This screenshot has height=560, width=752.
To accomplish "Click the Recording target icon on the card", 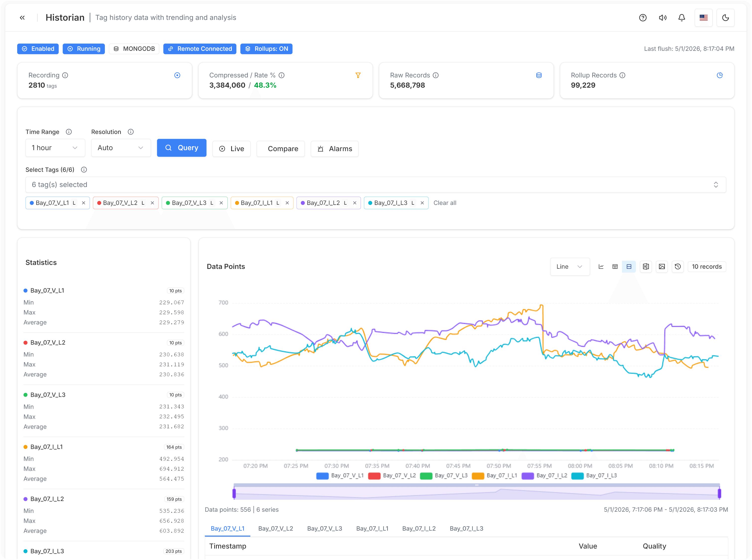I will coord(177,75).
